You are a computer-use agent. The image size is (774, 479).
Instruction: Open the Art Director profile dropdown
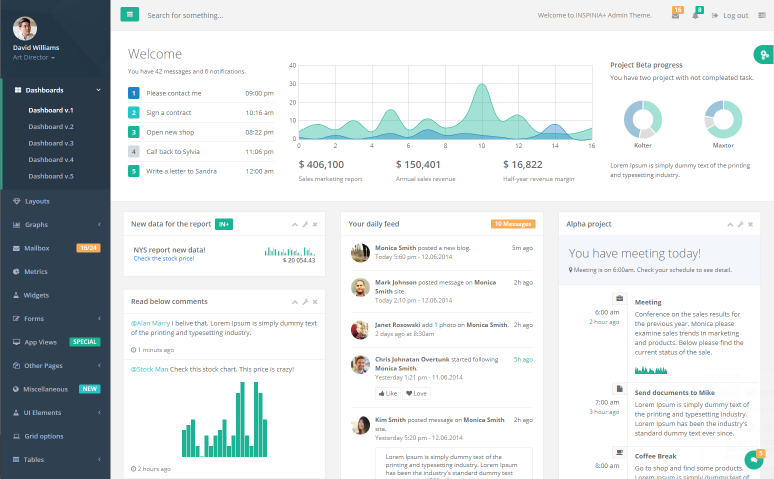pos(34,58)
